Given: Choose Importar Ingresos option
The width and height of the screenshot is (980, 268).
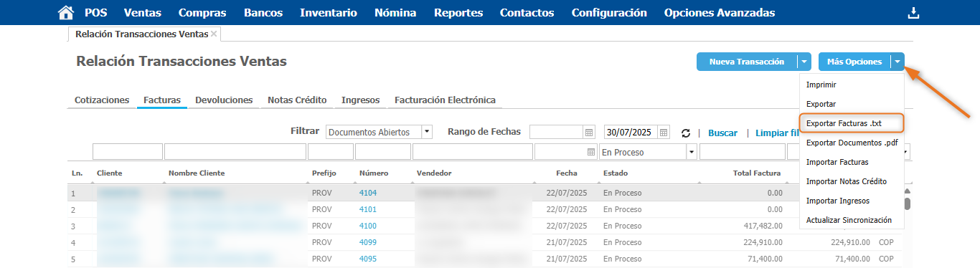Looking at the screenshot, I should coord(838,201).
